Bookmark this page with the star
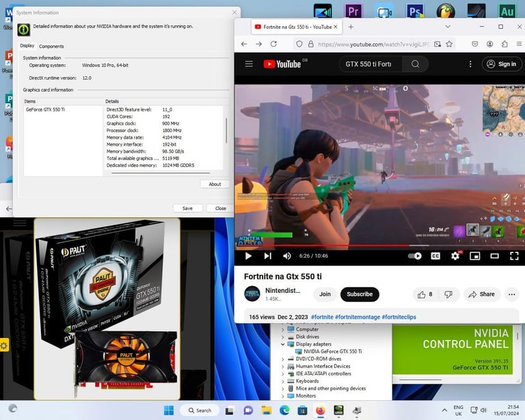The width and height of the screenshot is (525, 420). pyautogui.click(x=449, y=44)
